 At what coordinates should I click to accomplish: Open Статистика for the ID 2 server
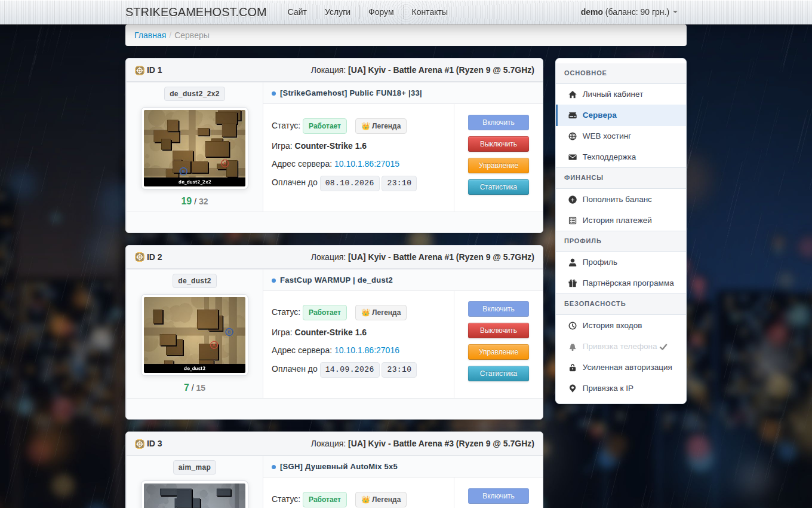499,374
